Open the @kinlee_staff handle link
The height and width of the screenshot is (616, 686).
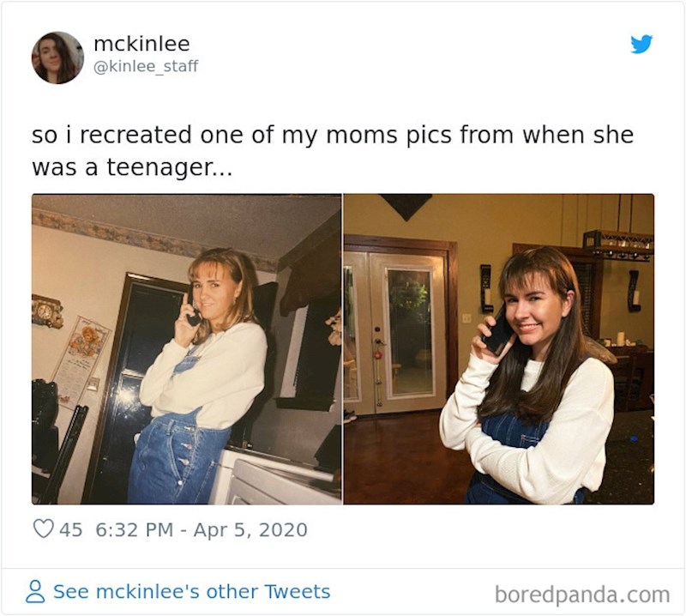click(145, 66)
